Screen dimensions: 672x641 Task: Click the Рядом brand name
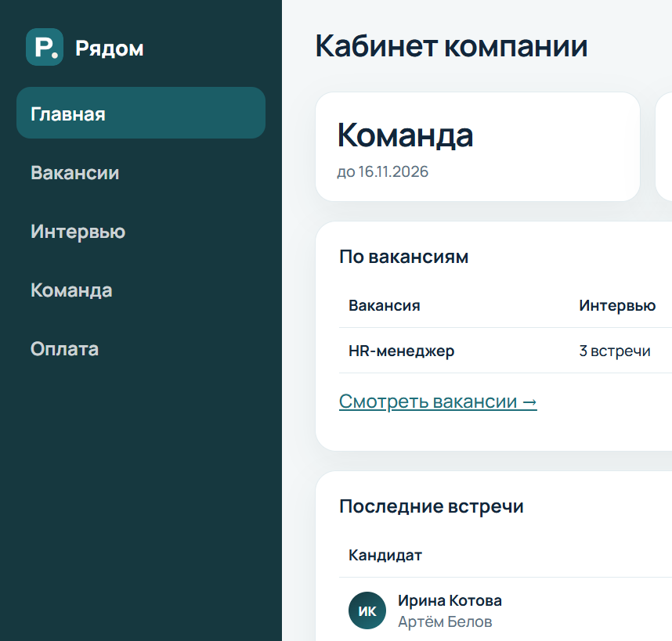[110, 49]
